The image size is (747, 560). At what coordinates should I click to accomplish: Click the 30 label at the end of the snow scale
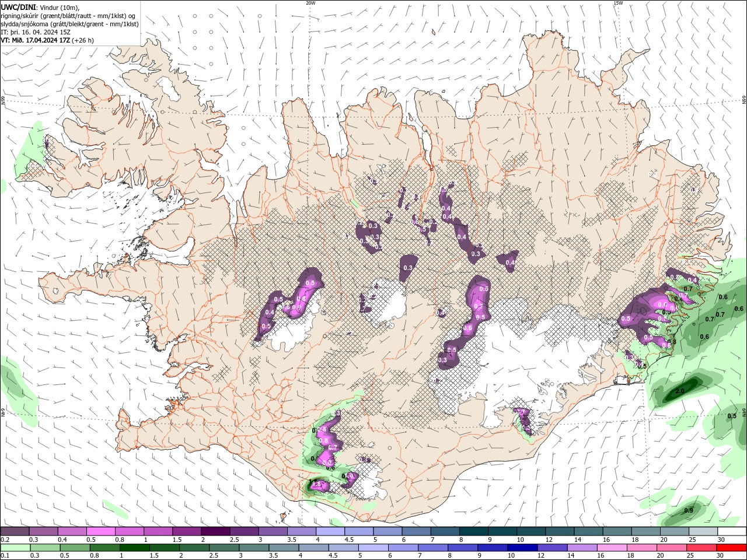coord(720,540)
